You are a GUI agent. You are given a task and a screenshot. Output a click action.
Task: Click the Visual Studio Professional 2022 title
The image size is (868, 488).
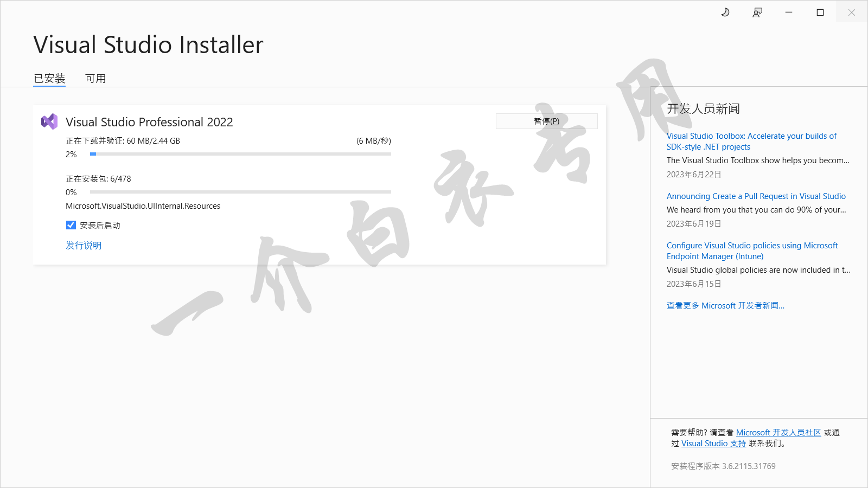(x=149, y=122)
